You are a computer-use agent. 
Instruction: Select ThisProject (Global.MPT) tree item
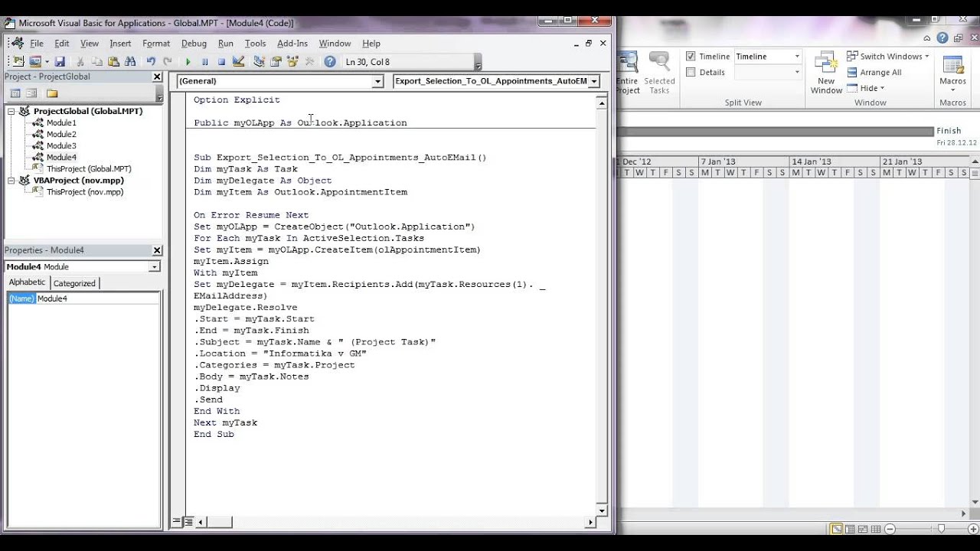[89, 168]
